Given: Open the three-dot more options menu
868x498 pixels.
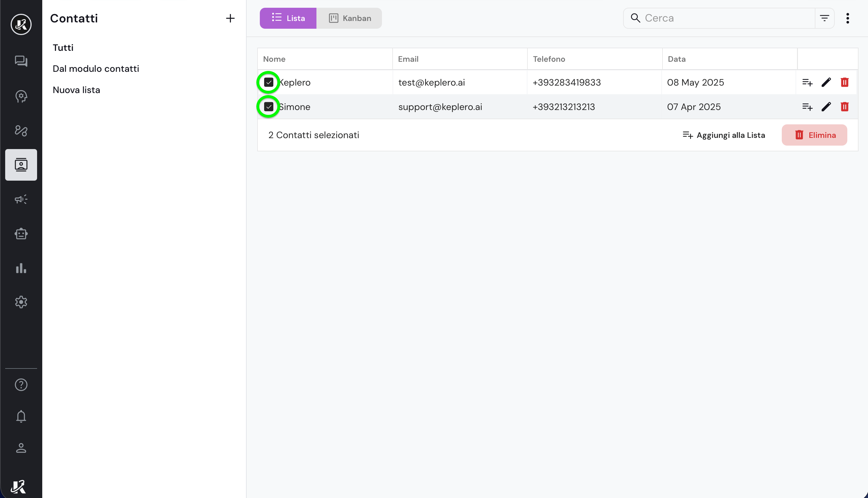Looking at the screenshot, I should 848,18.
